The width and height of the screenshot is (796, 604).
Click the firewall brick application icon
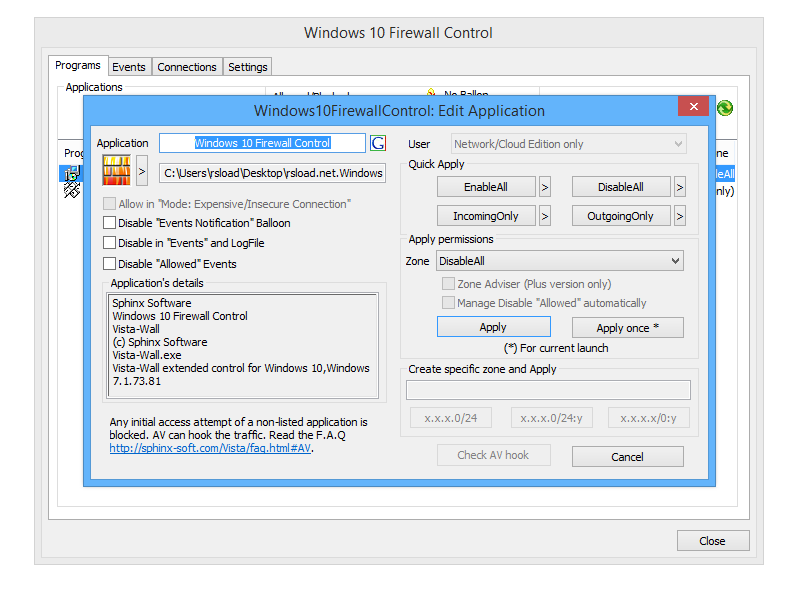[x=117, y=171]
